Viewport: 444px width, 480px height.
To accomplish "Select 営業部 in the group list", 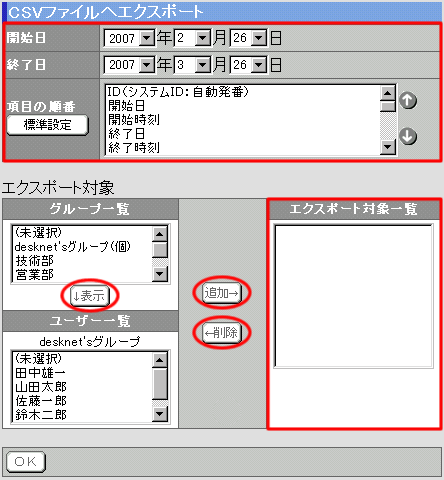I will coord(35,275).
